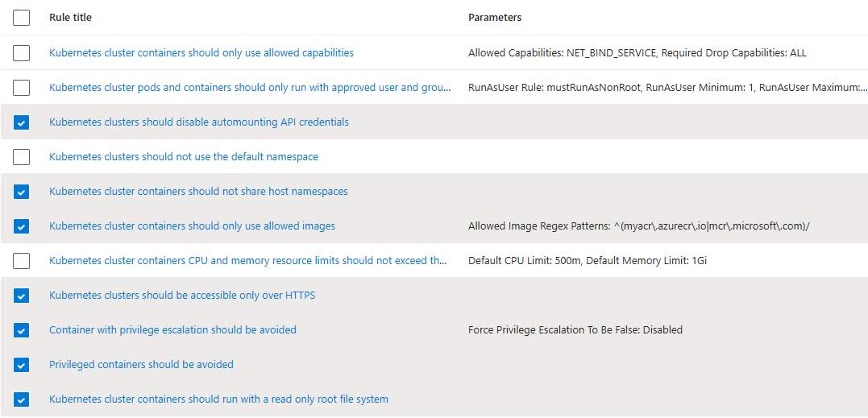Viewport: 868px width, 418px height.
Task: Uncheck the Privileged containers rule checkbox
Action: (x=21, y=364)
